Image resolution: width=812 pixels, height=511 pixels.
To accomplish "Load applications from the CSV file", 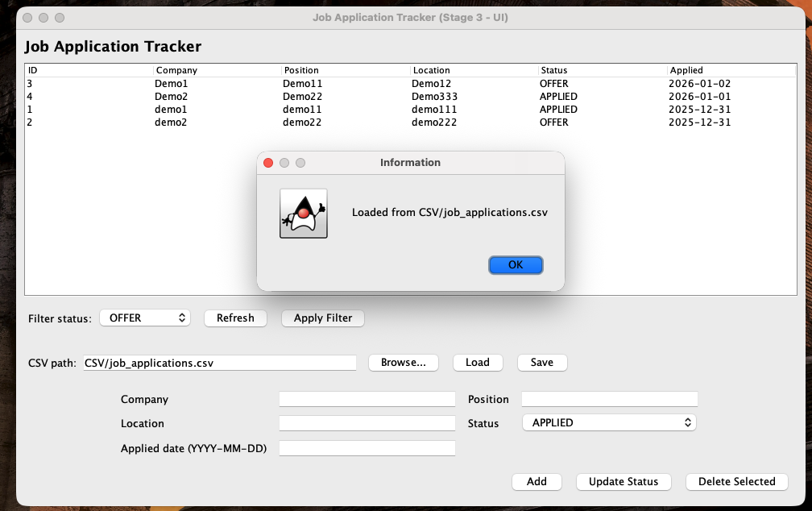I will pyautogui.click(x=477, y=363).
